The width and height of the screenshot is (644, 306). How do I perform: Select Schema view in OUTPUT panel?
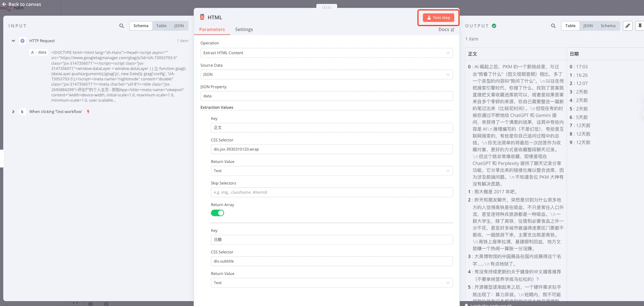608,26
